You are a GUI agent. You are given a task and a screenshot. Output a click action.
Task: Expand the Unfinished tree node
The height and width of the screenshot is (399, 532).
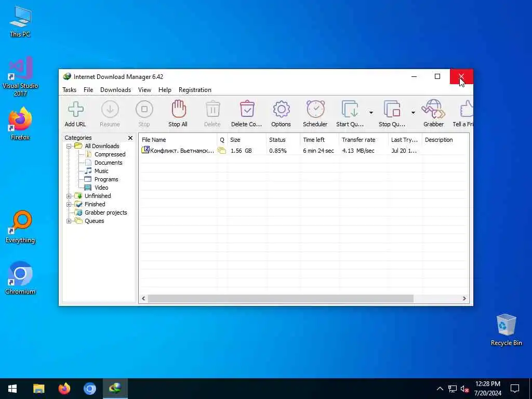pos(69,196)
